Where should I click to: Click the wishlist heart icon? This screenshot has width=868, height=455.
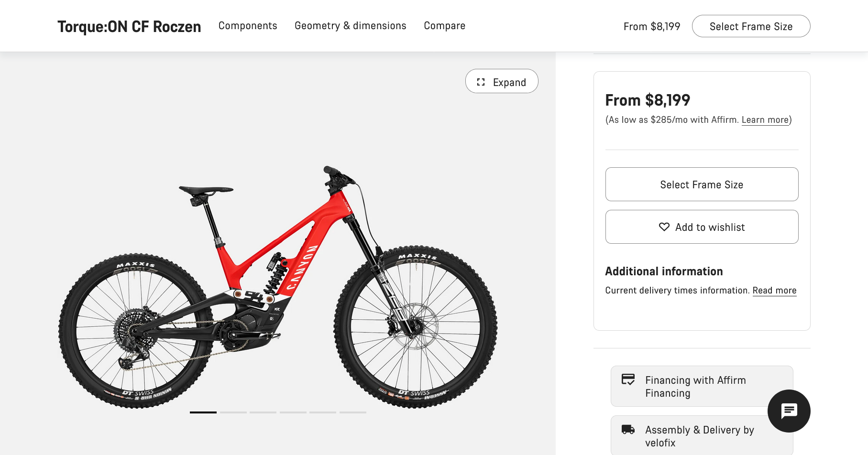pos(664,227)
